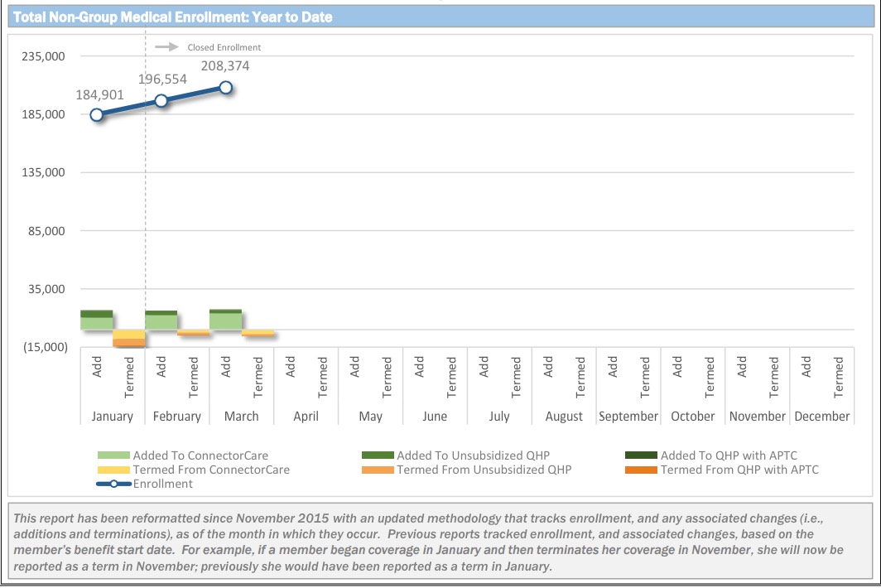Image resolution: width=881 pixels, height=588 pixels.
Task: Click the Termed From ConnectorCare legend swatch
Action: (x=113, y=470)
